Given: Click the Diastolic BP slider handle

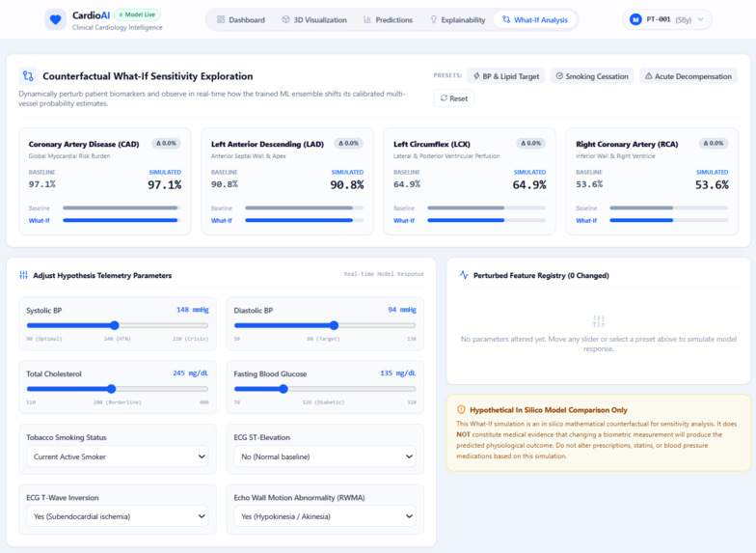Looking at the screenshot, I should [x=334, y=325].
